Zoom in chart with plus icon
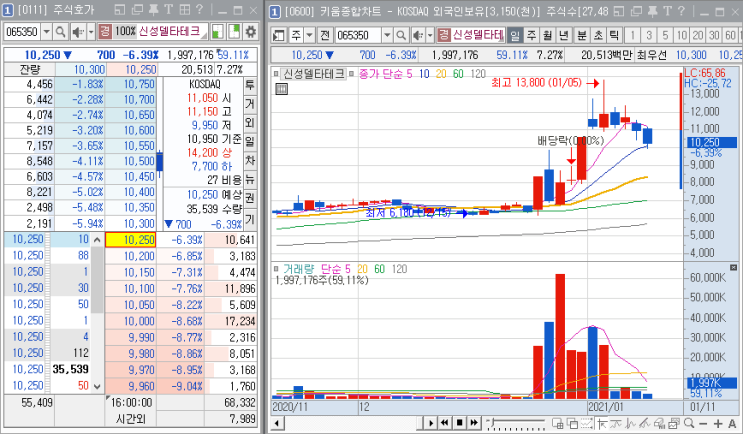743x434 pixels. click(718, 423)
